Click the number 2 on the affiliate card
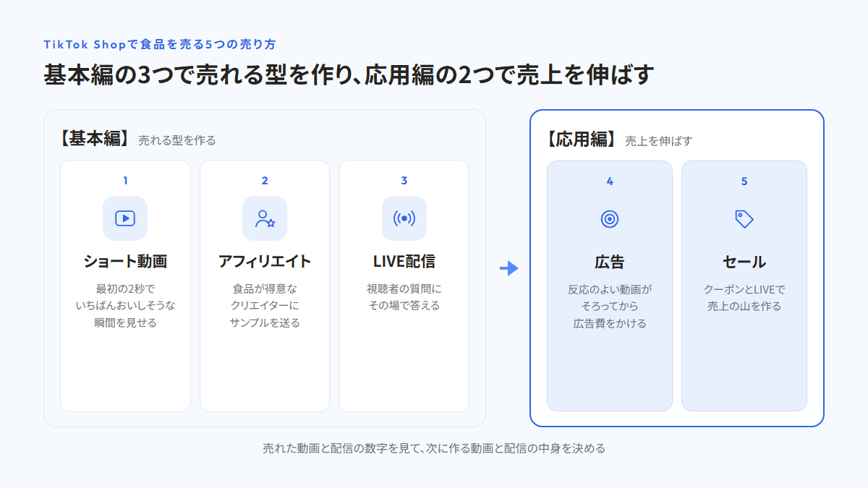Viewport: 868px width, 488px height. point(265,181)
